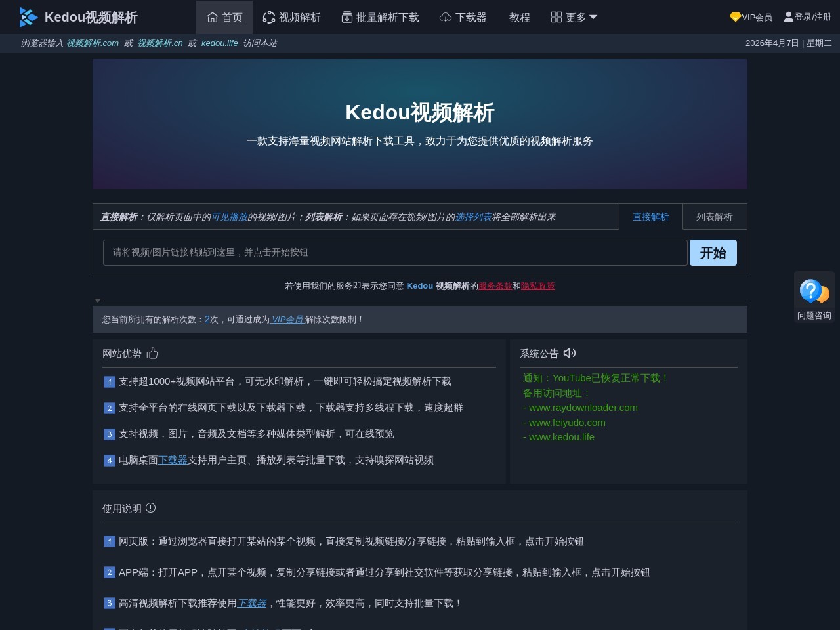
Task: Click the video link input field
Action: point(394,253)
